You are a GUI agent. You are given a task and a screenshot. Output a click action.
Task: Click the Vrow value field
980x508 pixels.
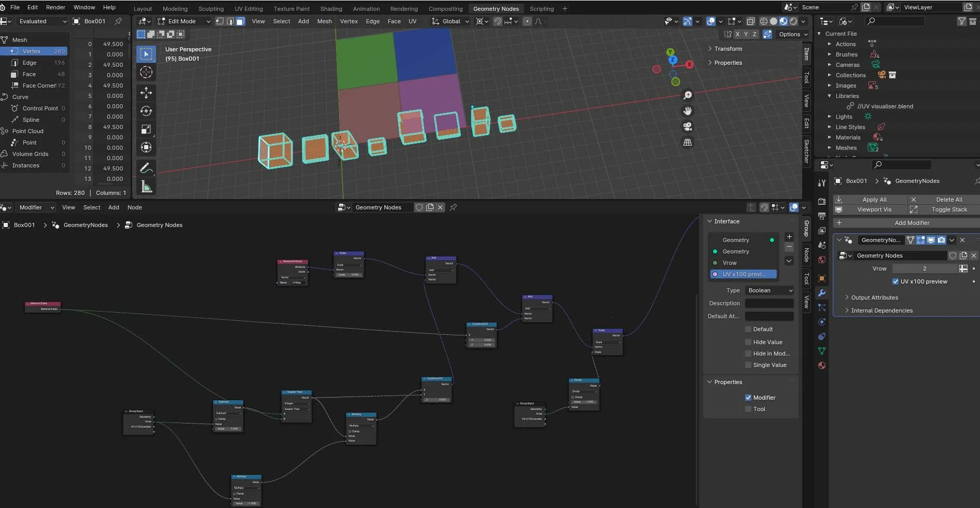[x=924, y=269]
